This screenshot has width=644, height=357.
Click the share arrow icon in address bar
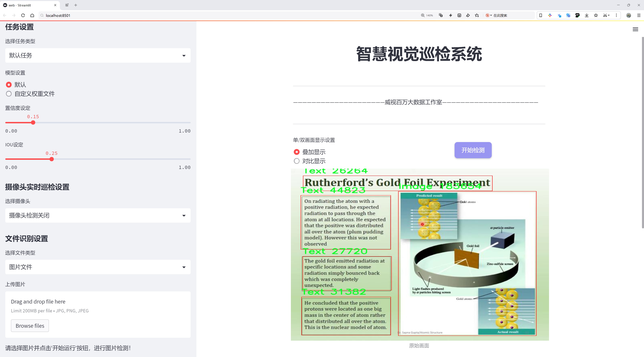[468, 15]
